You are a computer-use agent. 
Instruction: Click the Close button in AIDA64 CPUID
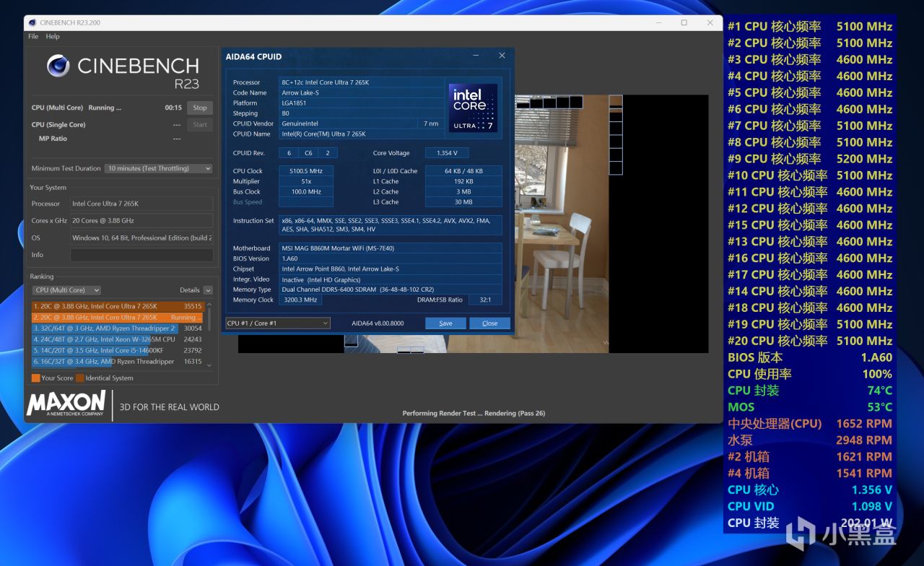[489, 323]
